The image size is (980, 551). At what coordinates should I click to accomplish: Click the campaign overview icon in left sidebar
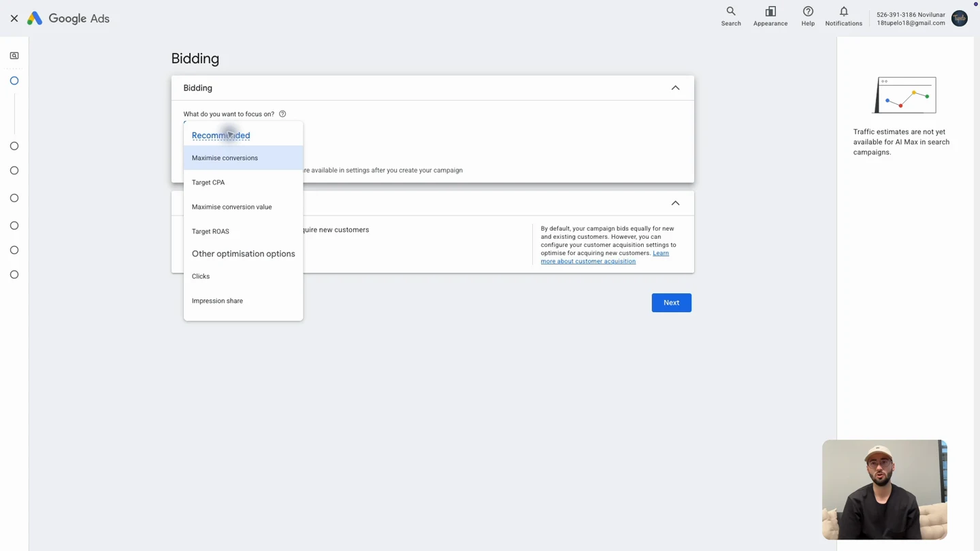pyautogui.click(x=14, y=56)
